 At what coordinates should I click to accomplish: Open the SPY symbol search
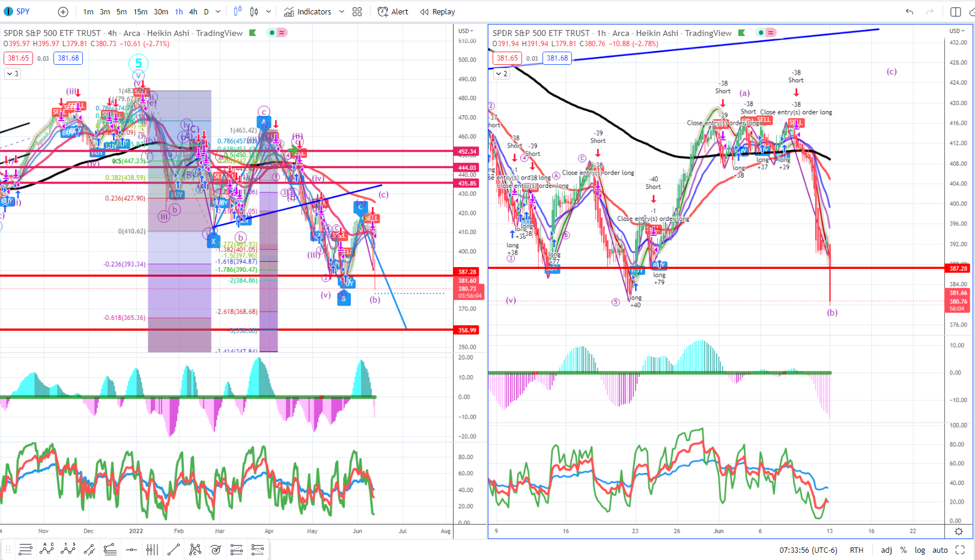[17, 11]
